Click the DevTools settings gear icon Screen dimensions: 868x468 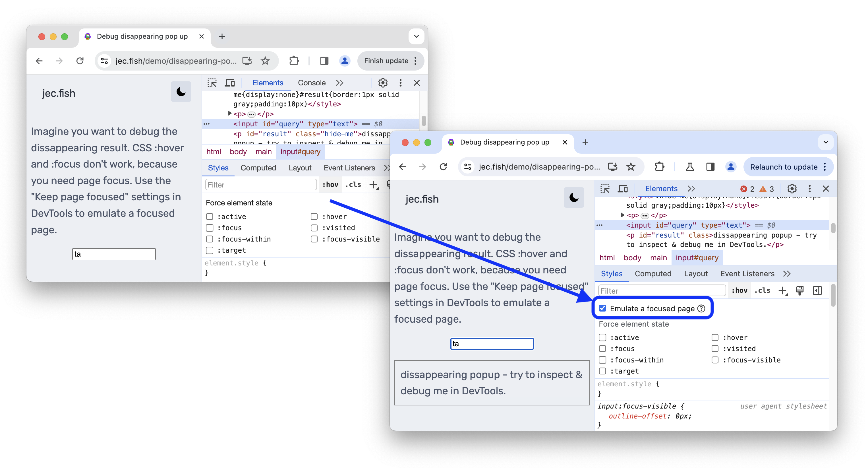[792, 188]
